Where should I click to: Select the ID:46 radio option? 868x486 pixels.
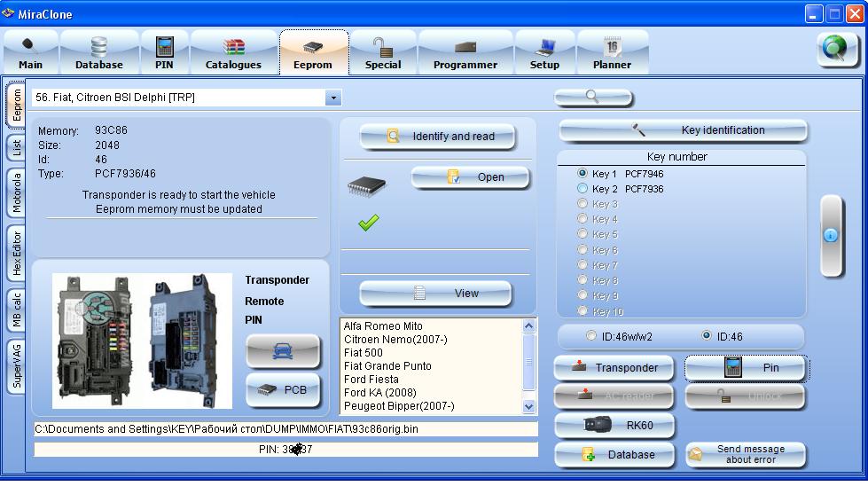(x=707, y=335)
